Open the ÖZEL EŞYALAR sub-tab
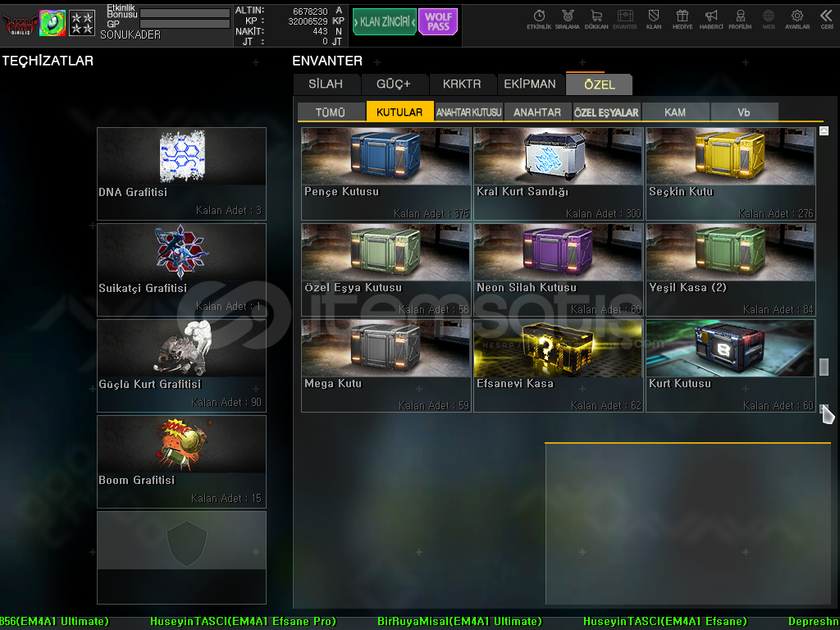This screenshot has width=840, height=630. click(x=606, y=112)
